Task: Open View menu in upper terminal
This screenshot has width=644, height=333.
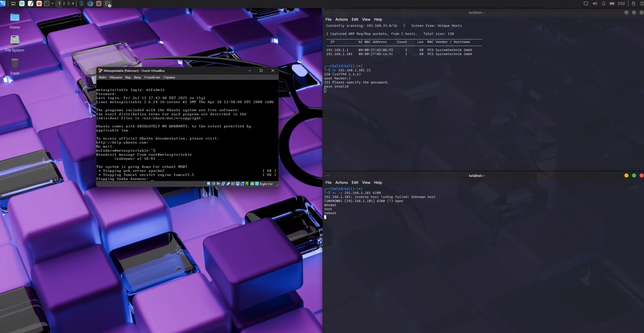Action: coord(366,19)
